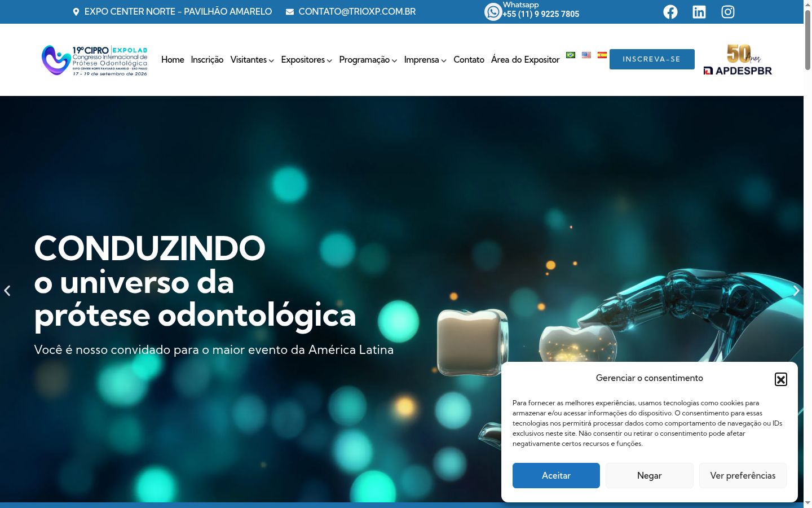Image resolution: width=812 pixels, height=508 pixels.
Task: Click the 'Você é nosso convidado' subtitle
Action: 214,350
